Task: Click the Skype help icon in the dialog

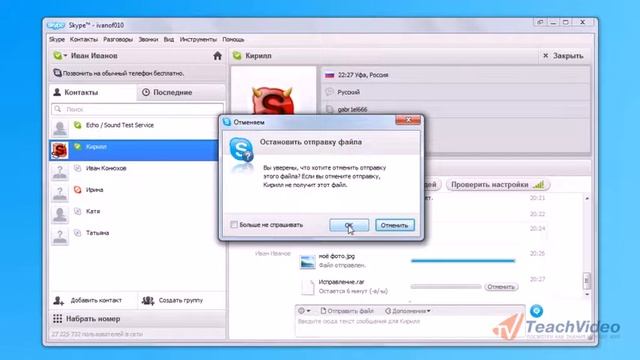Action: coord(241,150)
